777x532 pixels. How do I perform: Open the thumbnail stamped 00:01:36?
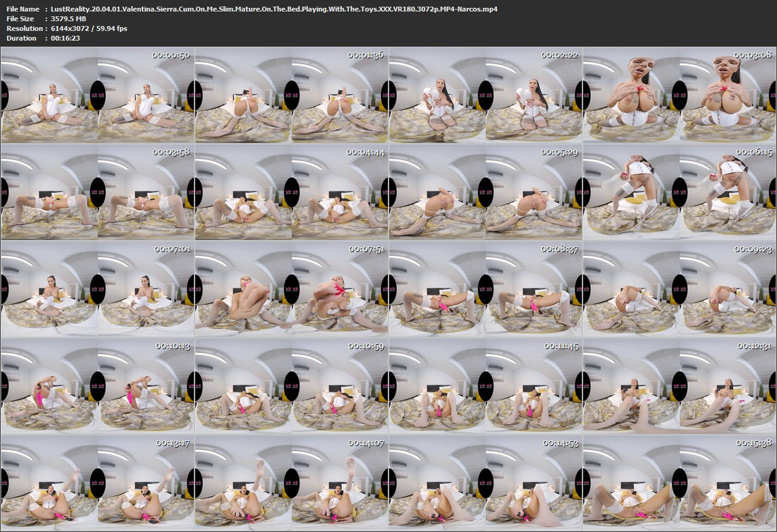[x=291, y=95]
